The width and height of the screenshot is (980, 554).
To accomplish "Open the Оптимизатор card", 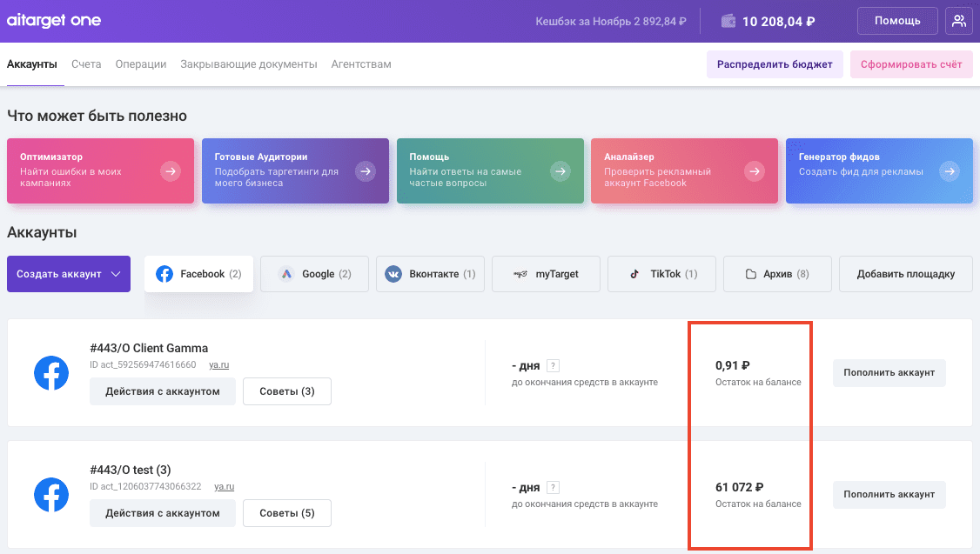I will point(101,170).
